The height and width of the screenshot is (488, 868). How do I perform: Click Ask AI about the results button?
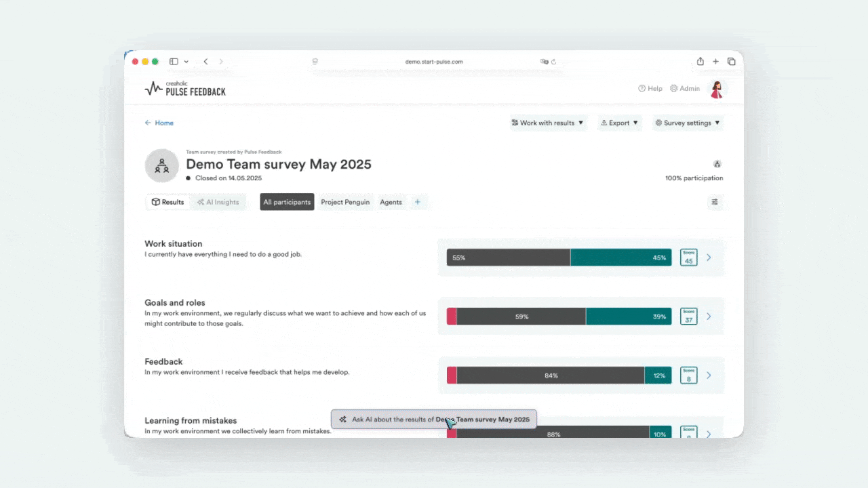tap(434, 420)
